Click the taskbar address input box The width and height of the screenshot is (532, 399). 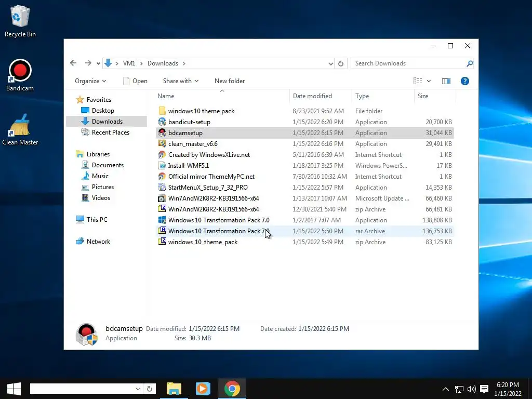[x=82, y=389]
